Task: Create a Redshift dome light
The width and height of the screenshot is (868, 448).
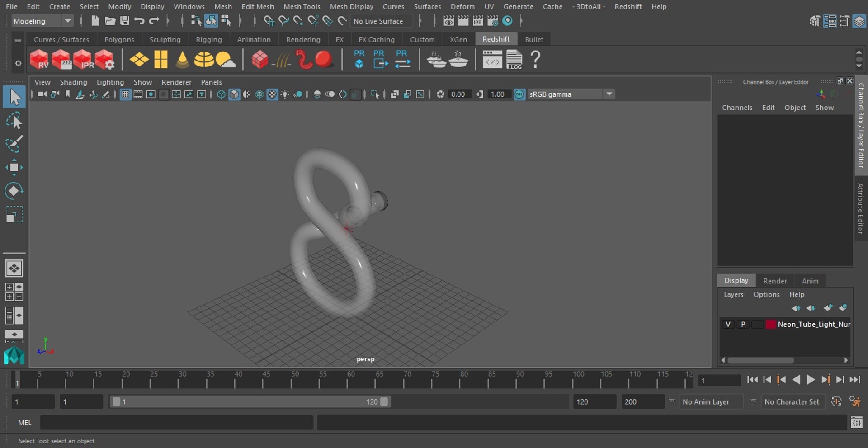Action: 204,60
